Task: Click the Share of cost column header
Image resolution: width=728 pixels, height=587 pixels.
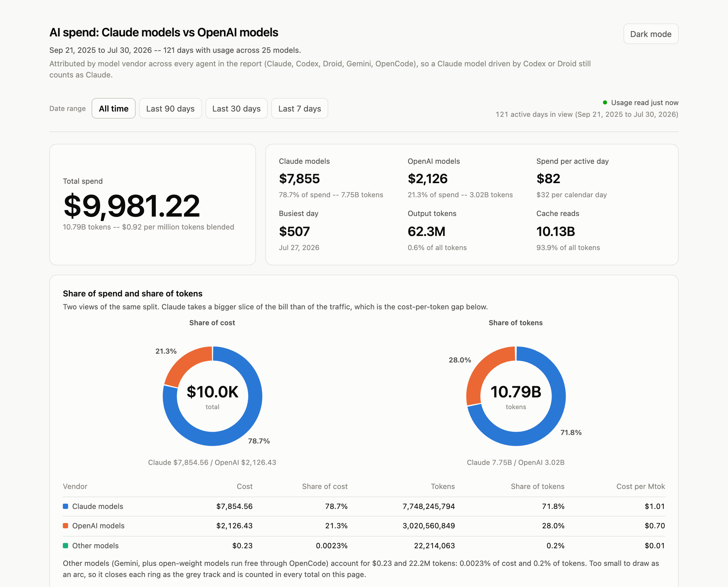Action: pyautogui.click(x=325, y=486)
